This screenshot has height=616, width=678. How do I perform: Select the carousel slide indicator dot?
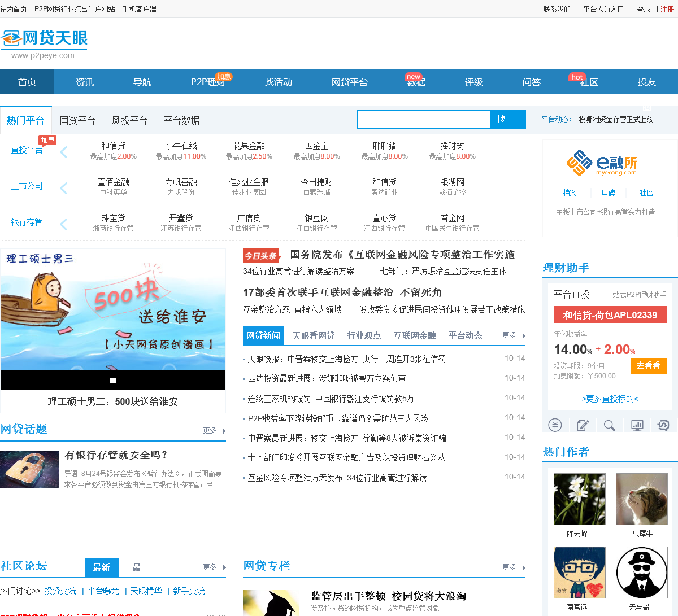(113, 381)
